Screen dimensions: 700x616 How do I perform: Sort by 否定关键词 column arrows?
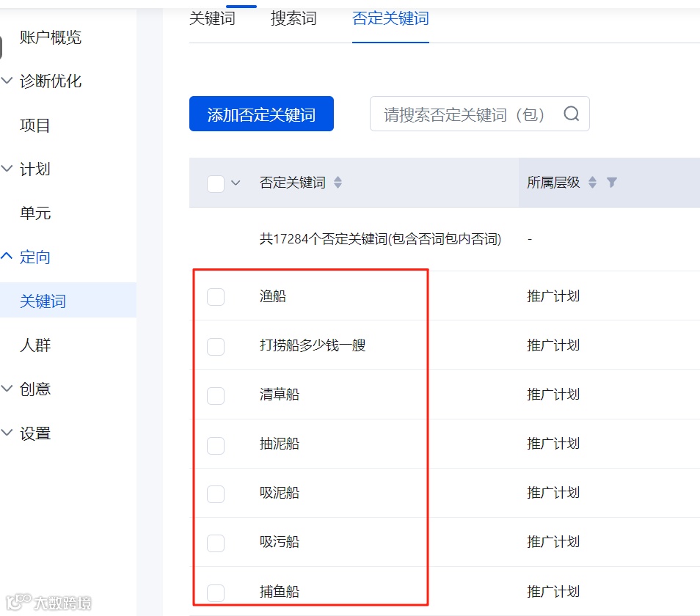pos(338,183)
